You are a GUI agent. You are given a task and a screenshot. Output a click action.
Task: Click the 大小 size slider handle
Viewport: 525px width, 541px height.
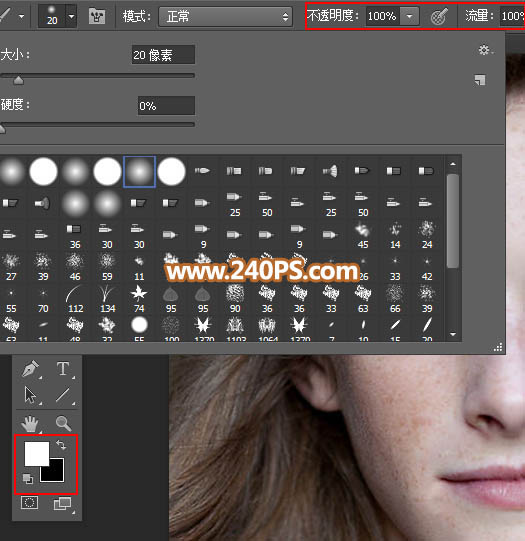click(x=18, y=80)
